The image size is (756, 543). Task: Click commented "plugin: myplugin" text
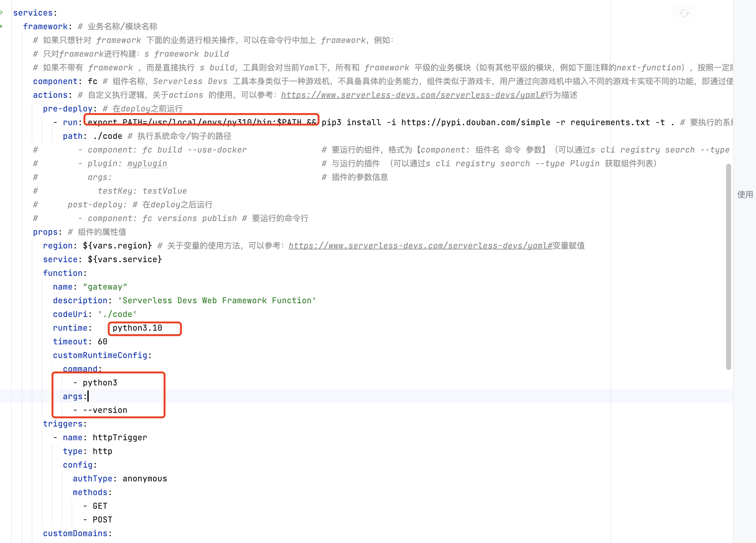(x=127, y=163)
